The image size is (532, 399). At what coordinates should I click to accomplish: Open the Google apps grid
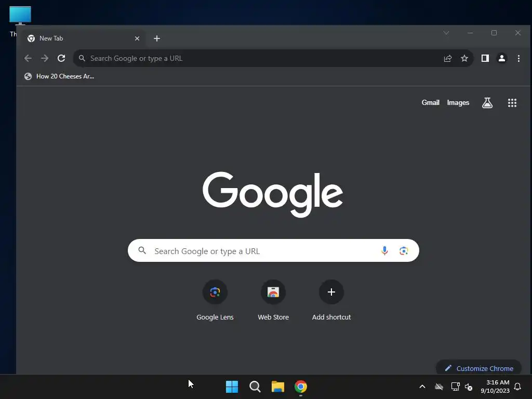tap(512, 103)
